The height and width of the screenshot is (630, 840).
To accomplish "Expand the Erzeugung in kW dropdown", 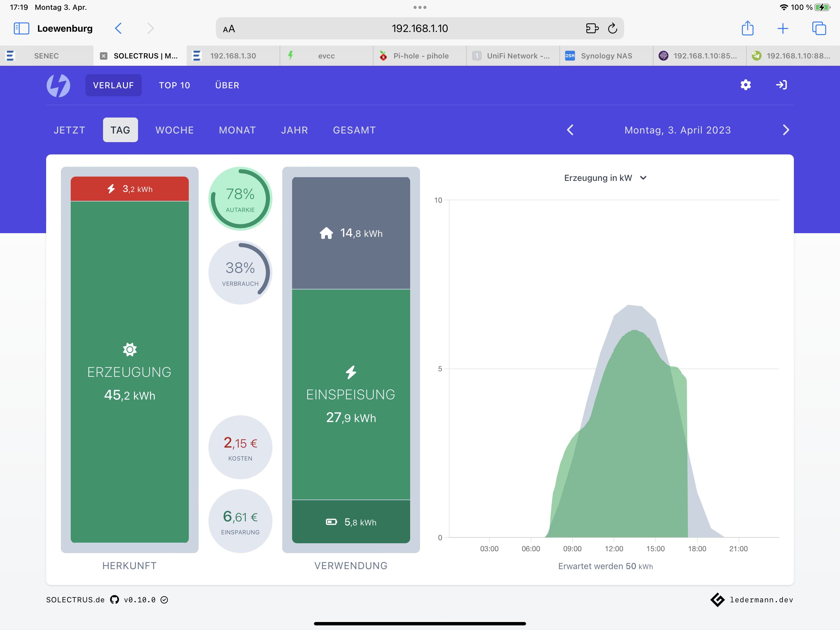I will coord(605,178).
